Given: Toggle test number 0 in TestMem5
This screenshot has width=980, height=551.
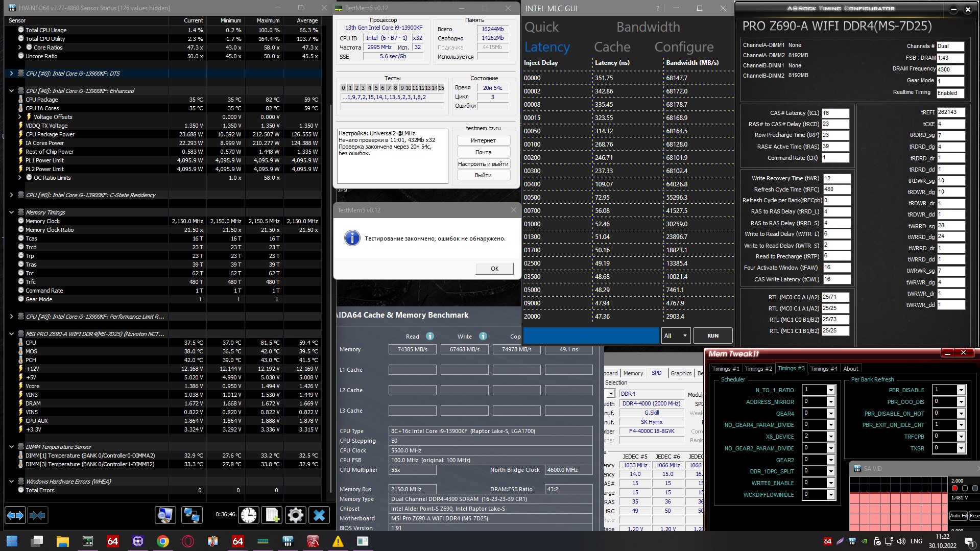Looking at the screenshot, I should tap(343, 88).
